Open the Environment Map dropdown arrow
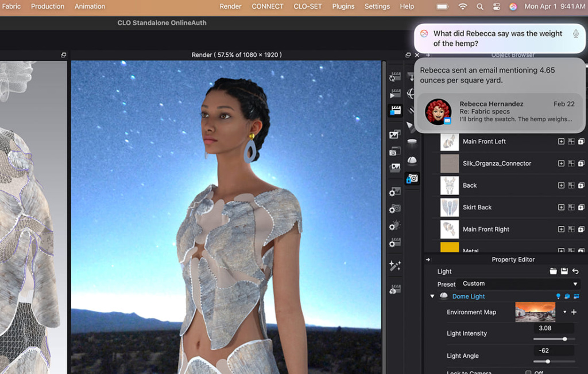Image resolution: width=588 pixels, height=374 pixels. click(564, 312)
